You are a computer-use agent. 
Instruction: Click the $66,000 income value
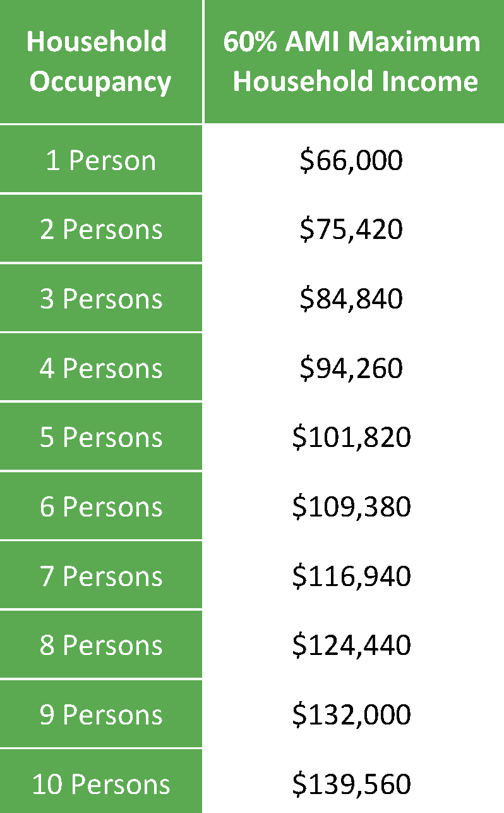click(351, 161)
